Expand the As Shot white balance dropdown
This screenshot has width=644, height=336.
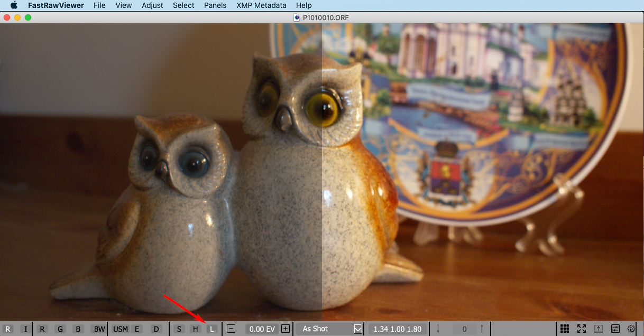point(357,329)
